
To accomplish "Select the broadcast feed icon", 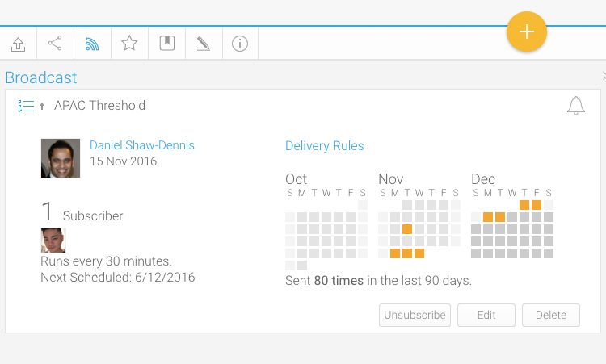I will point(92,44).
